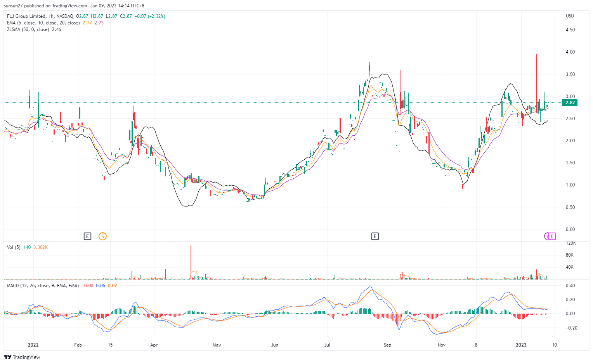Click the 'FLJ Group Limited, 1h, NASDAQ' title
Image resolution: width=593 pixels, height=364 pixels.
coord(40,16)
